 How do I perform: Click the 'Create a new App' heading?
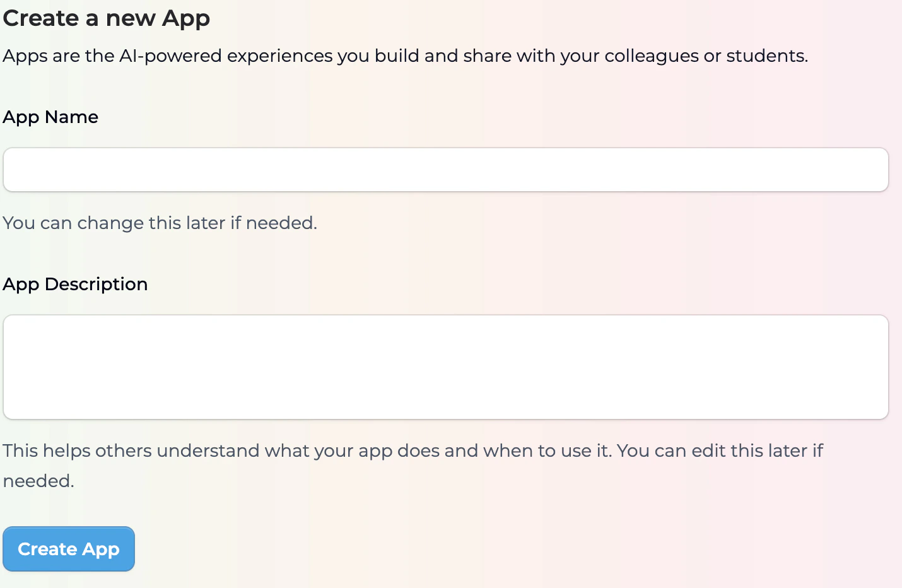[106, 18]
